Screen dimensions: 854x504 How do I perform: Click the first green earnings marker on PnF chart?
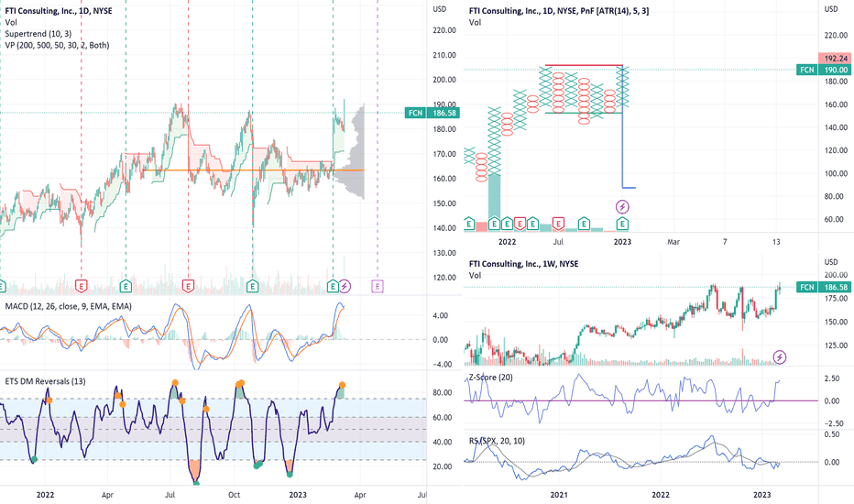pyautogui.click(x=469, y=223)
